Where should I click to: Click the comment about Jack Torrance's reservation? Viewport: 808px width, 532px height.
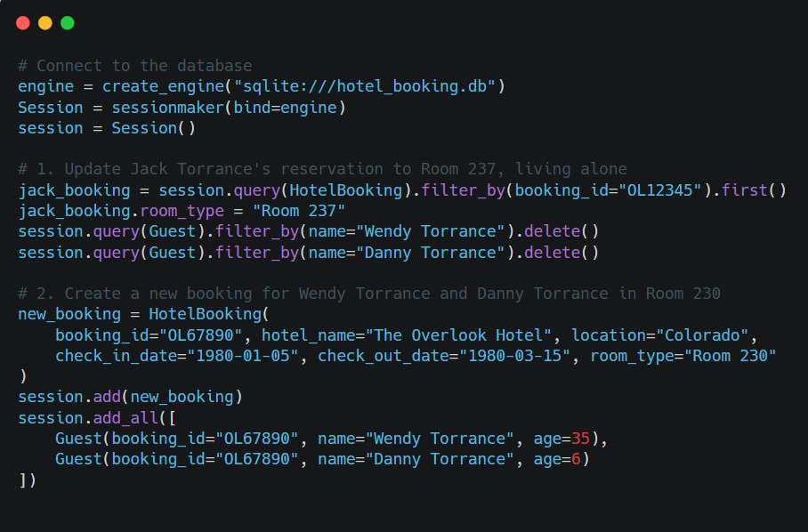pos(323,169)
